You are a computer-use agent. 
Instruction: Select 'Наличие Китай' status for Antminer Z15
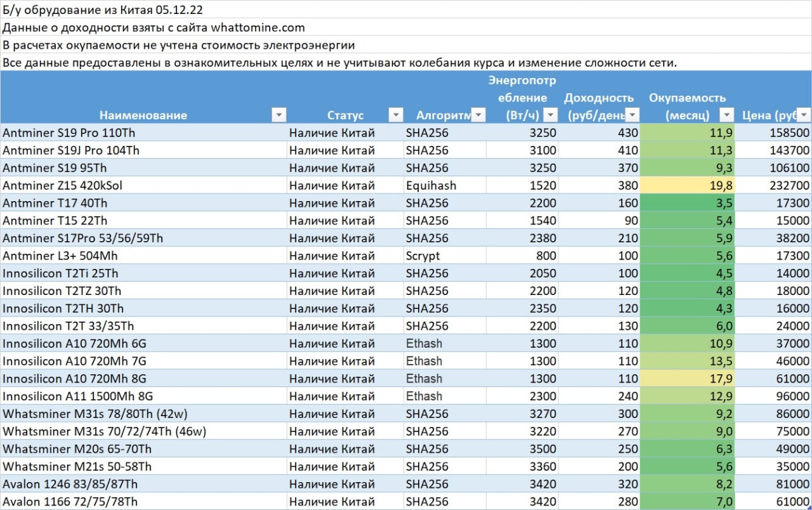coord(345,185)
